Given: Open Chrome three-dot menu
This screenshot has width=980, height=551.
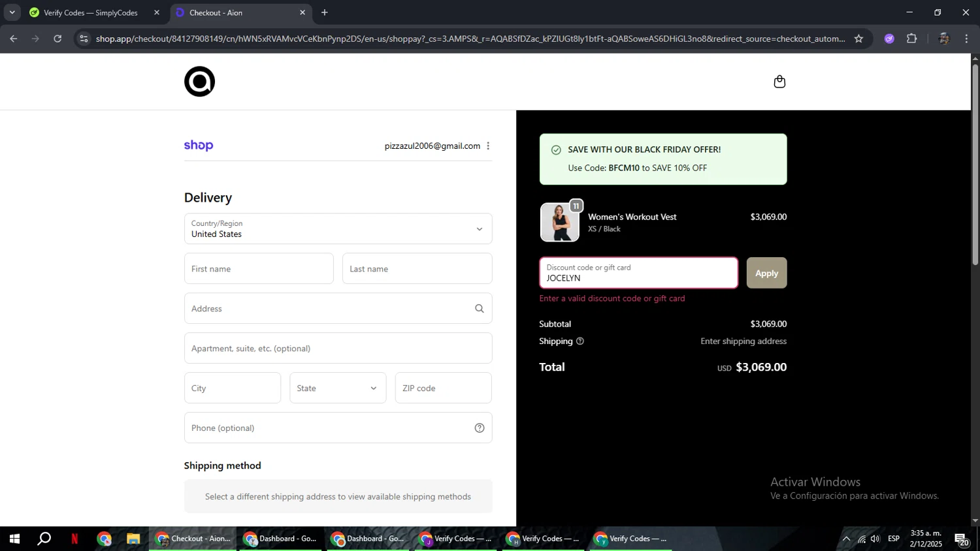Looking at the screenshot, I should click(966, 39).
